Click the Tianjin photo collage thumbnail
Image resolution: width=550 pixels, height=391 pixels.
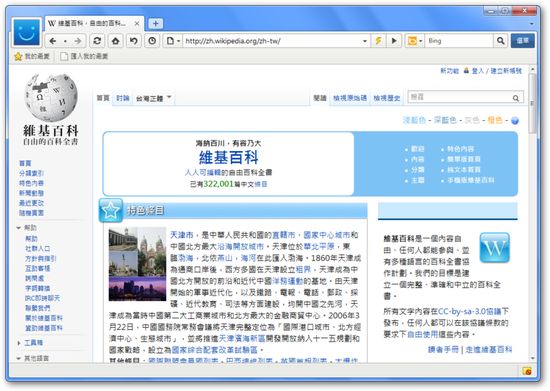[137, 264]
